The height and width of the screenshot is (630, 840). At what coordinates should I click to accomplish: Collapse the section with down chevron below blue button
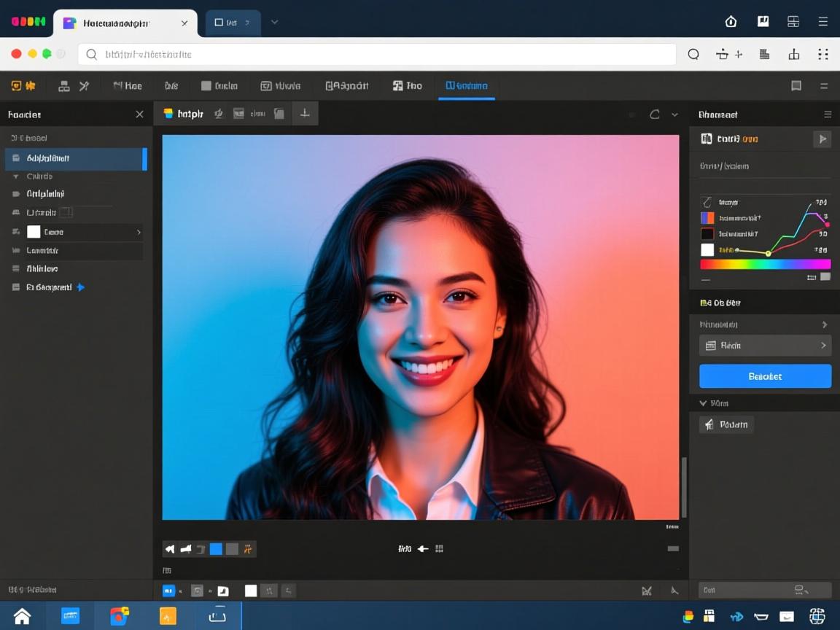703,403
